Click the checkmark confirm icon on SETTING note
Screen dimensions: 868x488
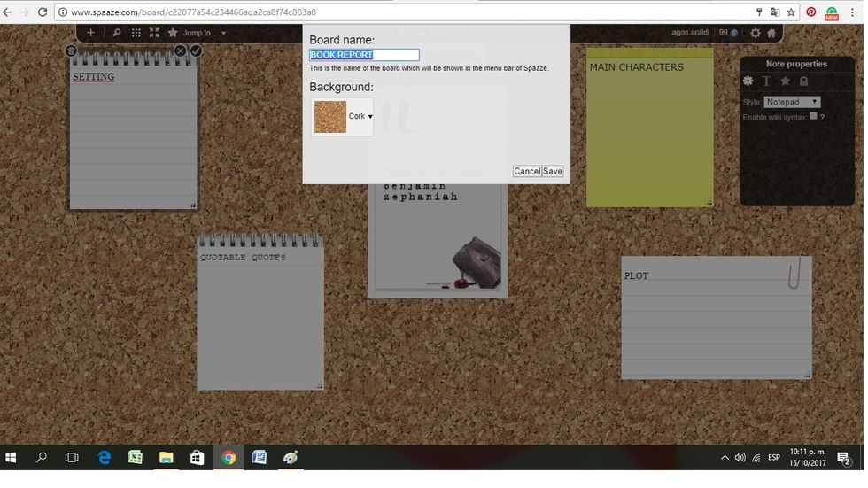coord(196,50)
